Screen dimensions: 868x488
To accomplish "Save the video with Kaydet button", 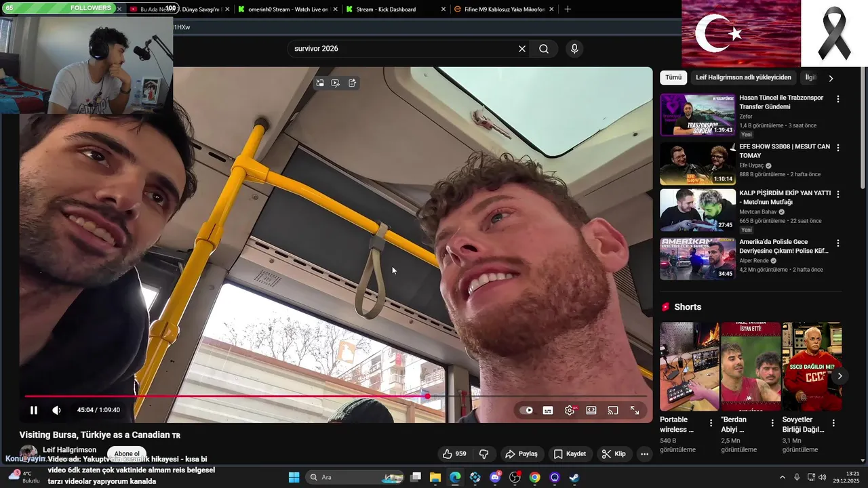I will tap(570, 454).
